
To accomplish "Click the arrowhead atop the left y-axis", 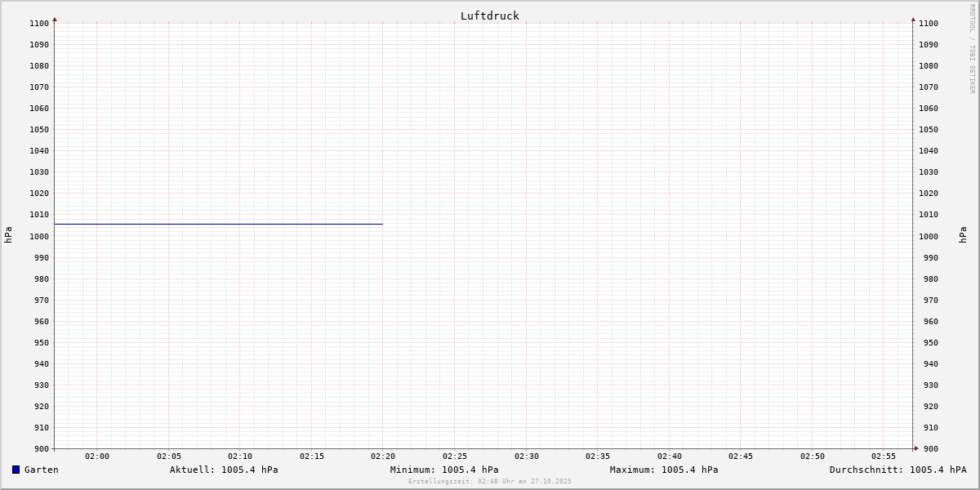I will pos(55,19).
